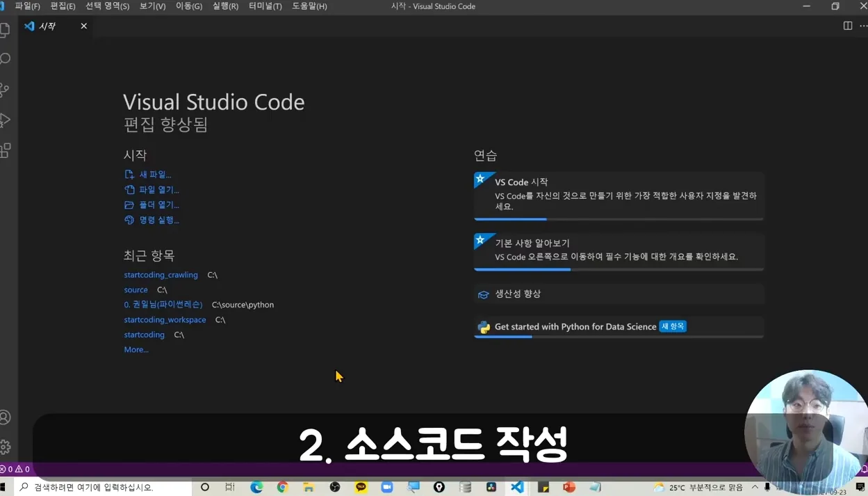
Task: Close the 시작 tab
Action: point(84,26)
